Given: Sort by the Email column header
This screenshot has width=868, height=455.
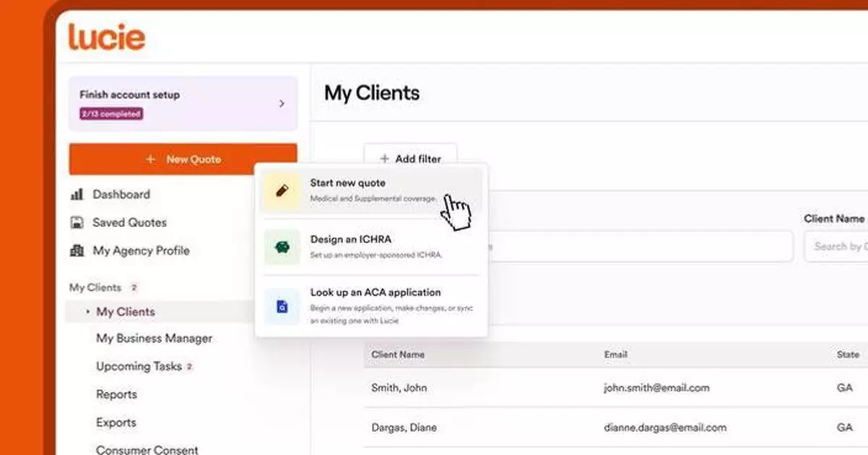Looking at the screenshot, I should click(616, 354).
